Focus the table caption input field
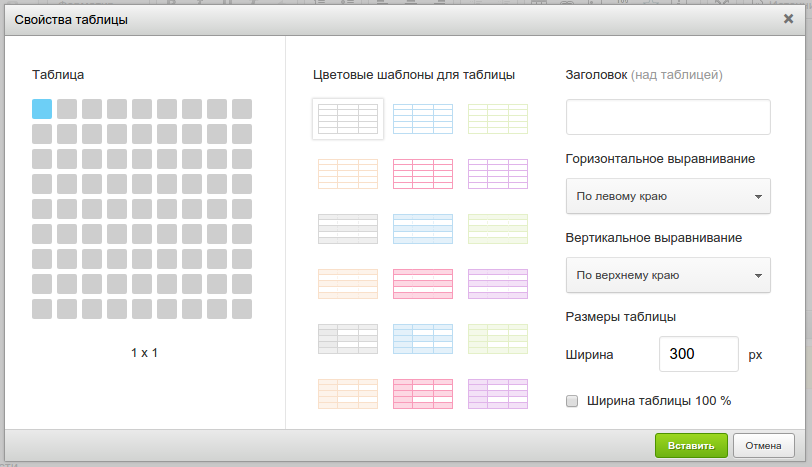This screenshot has height=467, width=812. tap(668, 117)
